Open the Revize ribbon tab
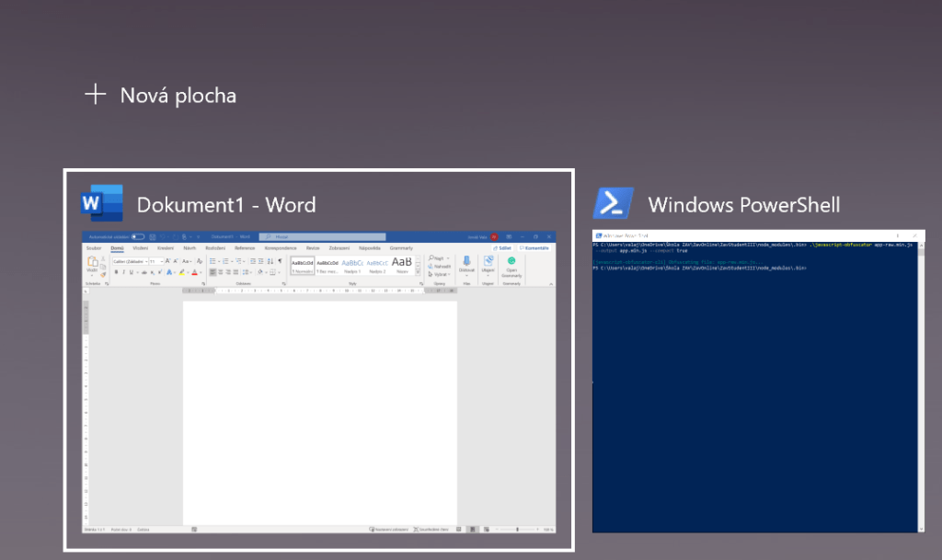 (313, 247)
